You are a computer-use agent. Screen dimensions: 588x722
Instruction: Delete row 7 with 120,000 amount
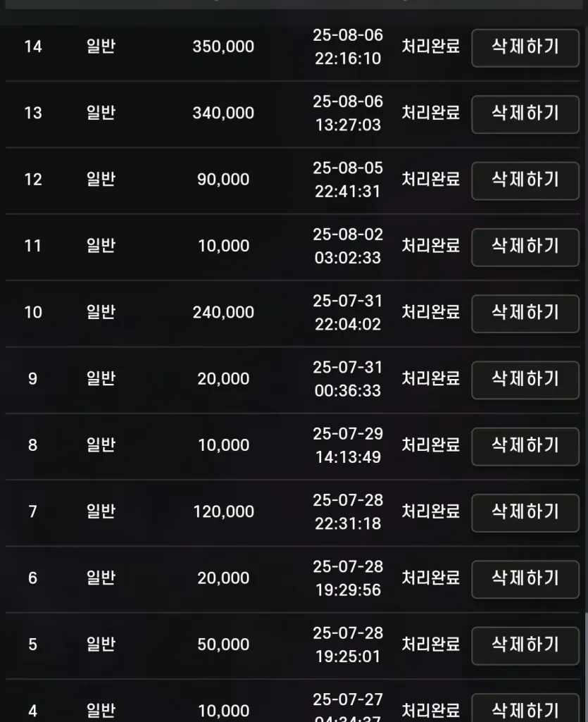tap(525, 513)
